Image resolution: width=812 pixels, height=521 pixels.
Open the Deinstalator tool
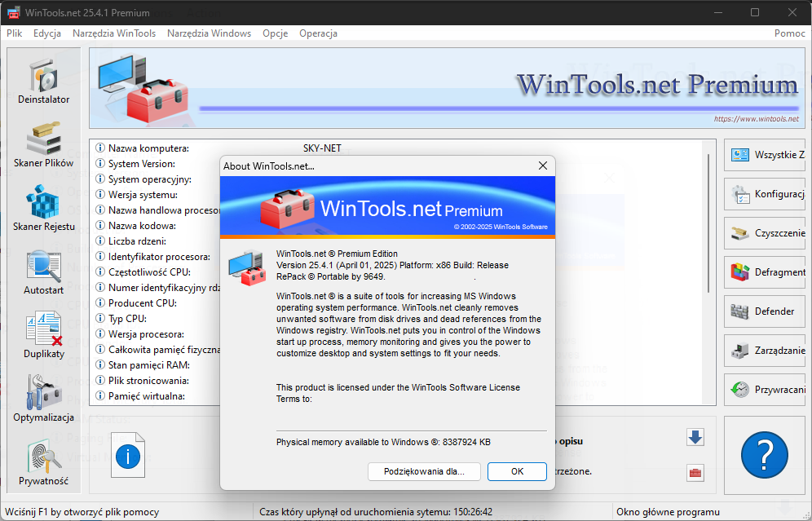pos(43,82)
